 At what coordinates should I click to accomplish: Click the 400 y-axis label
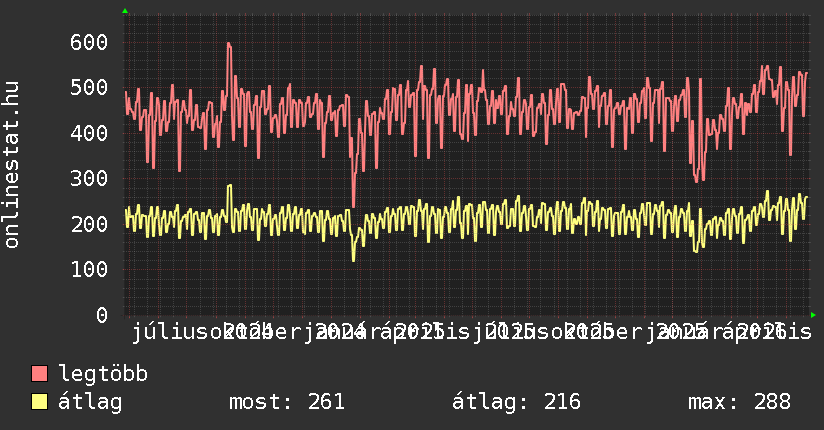(x=88, y=133)
